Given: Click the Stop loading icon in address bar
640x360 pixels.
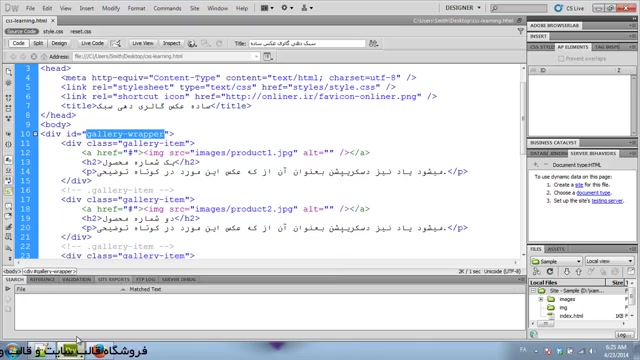Looking at the screenshot, I should point(33,56).
